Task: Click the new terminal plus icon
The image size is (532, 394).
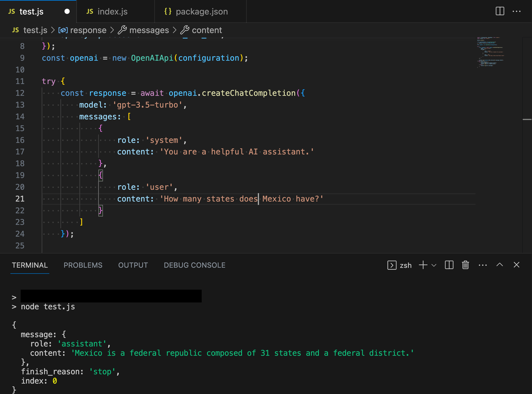Action: (x=423, y=265)
